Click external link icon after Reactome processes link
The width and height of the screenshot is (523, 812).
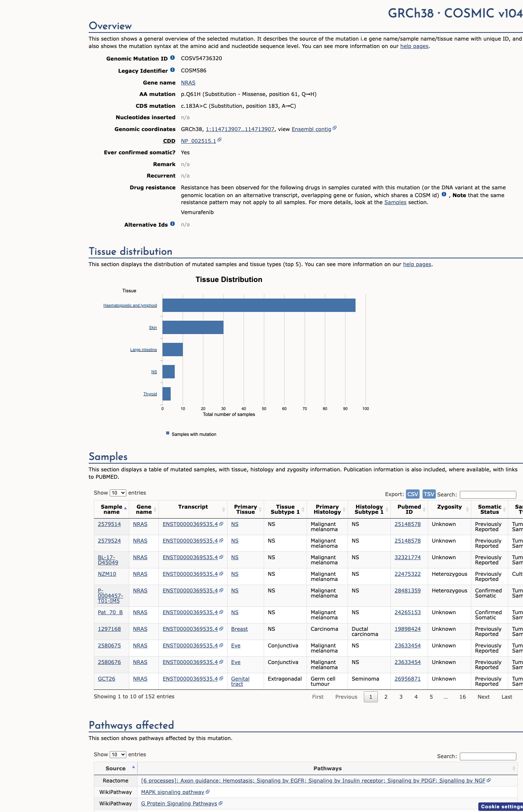pos(489,780)
